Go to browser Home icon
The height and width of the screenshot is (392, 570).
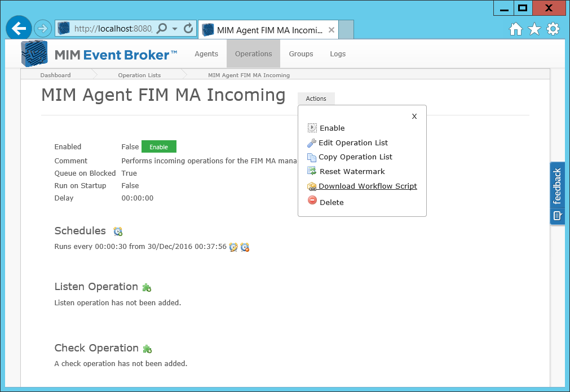click(515, 29)
